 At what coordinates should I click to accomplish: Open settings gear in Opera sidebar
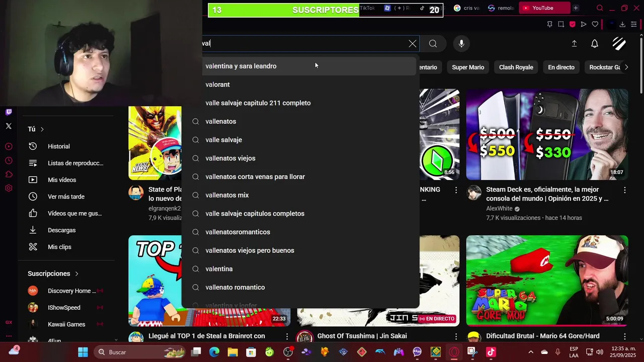pos(9,188)
